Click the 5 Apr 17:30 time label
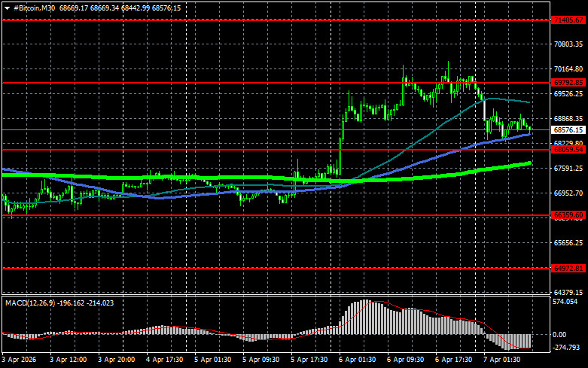588x368 pixels. 309,360
